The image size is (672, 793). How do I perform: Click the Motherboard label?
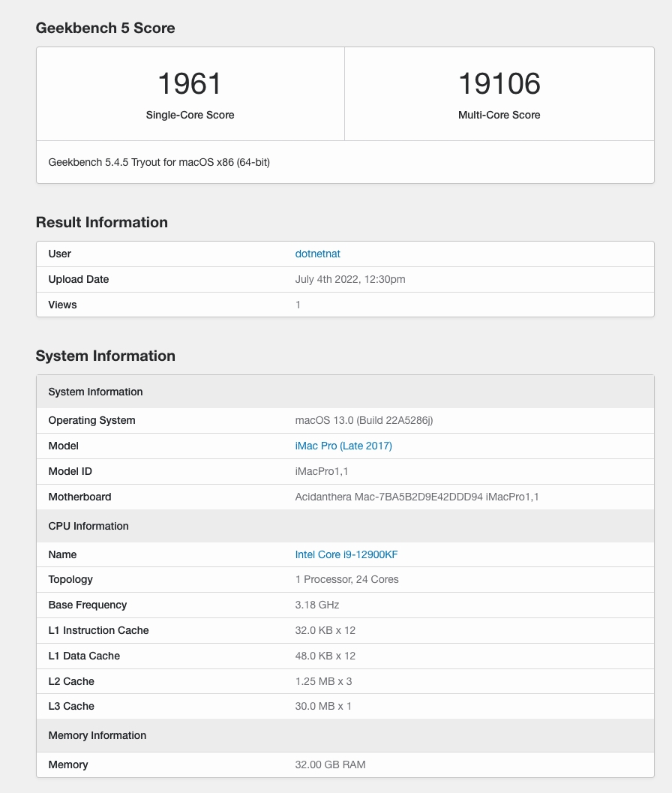point(79,497)
